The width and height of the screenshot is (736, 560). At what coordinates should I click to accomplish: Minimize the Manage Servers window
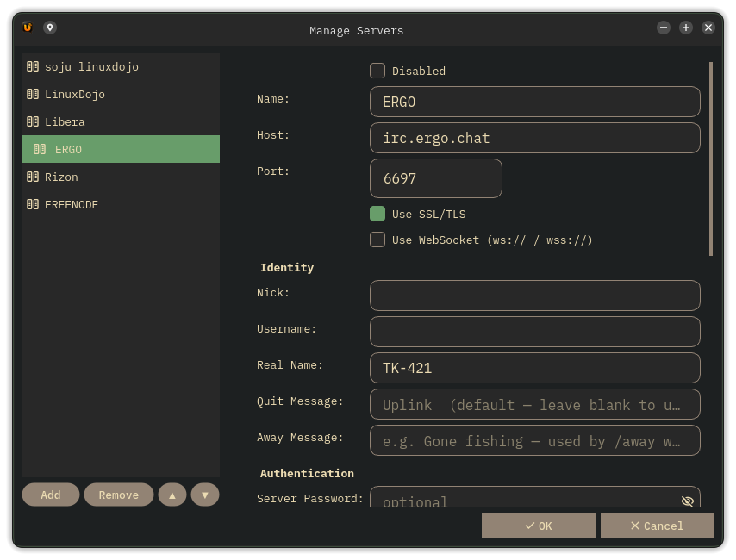(x=664, y=28)
